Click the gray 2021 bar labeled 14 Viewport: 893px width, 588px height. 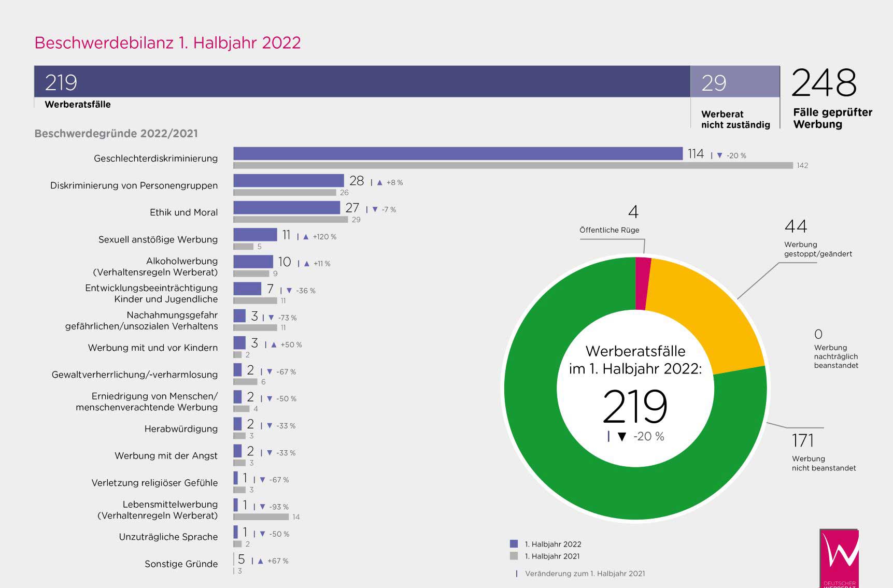point(261,517)
